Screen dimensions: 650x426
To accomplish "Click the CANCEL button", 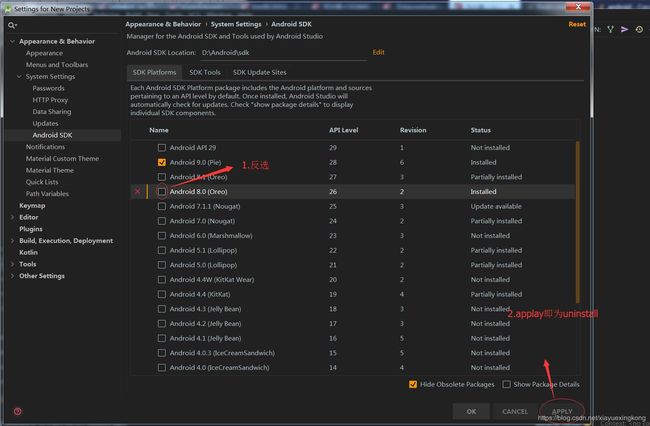I will (515, 411).
